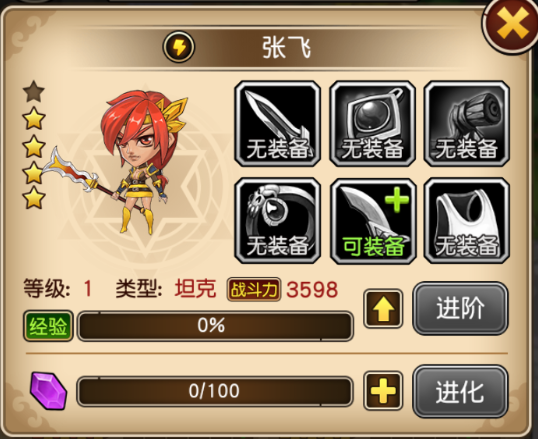This screenshot has height=439, width=538.
Task: Click the bottom gold star rating
Action: pos(34,198)
